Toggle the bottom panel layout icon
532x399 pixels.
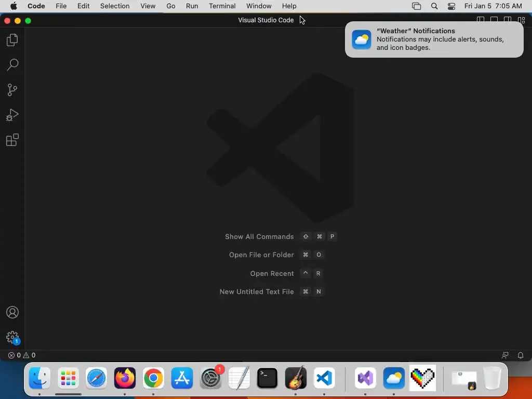[494, 20]
